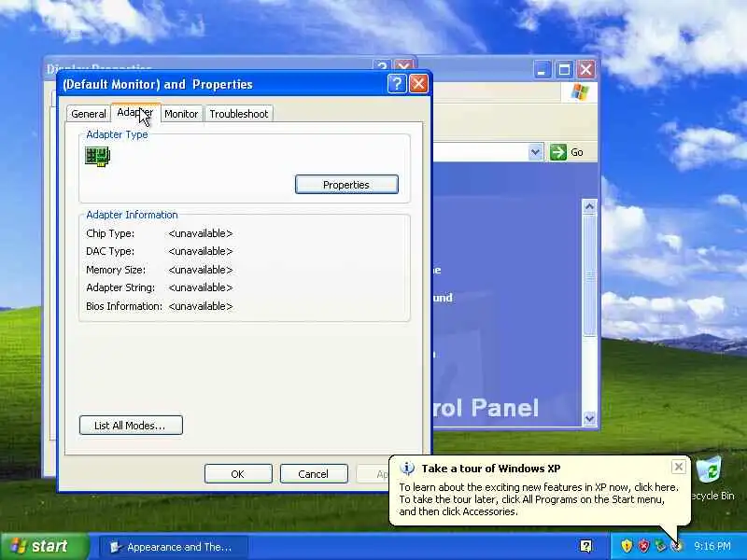Click the Control Panel scrollbar thumb
Image resolution: width=747 pixels, height=560 pixels.
(590, 275)
